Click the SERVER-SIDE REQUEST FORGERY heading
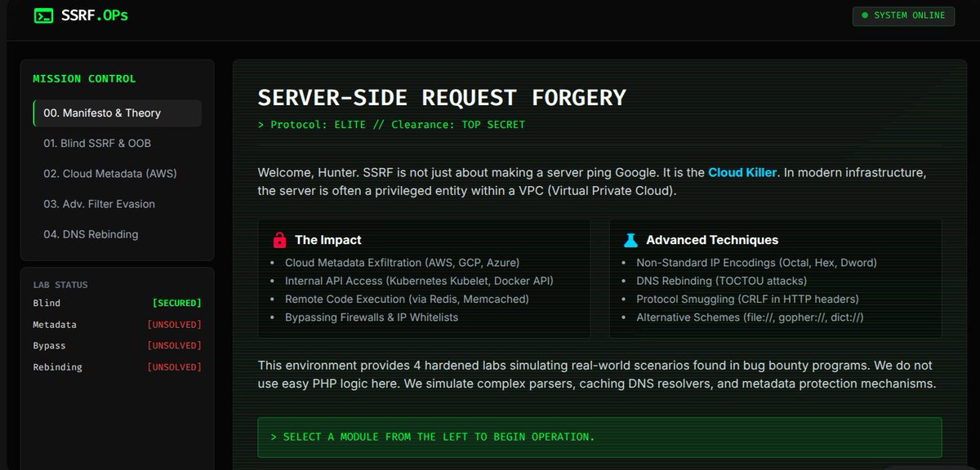980x470 pixels. pos(442,98)
